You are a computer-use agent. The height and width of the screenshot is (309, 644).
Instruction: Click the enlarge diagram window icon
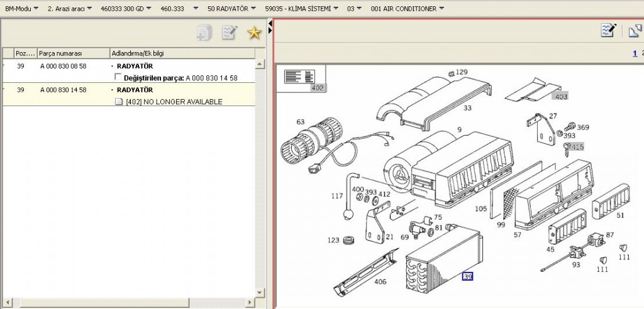635,31
